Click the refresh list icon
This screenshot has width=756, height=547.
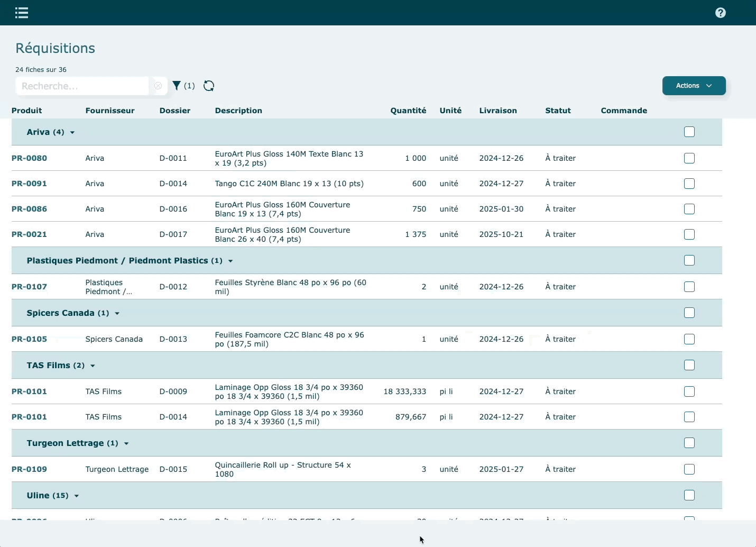click(209, 86)
